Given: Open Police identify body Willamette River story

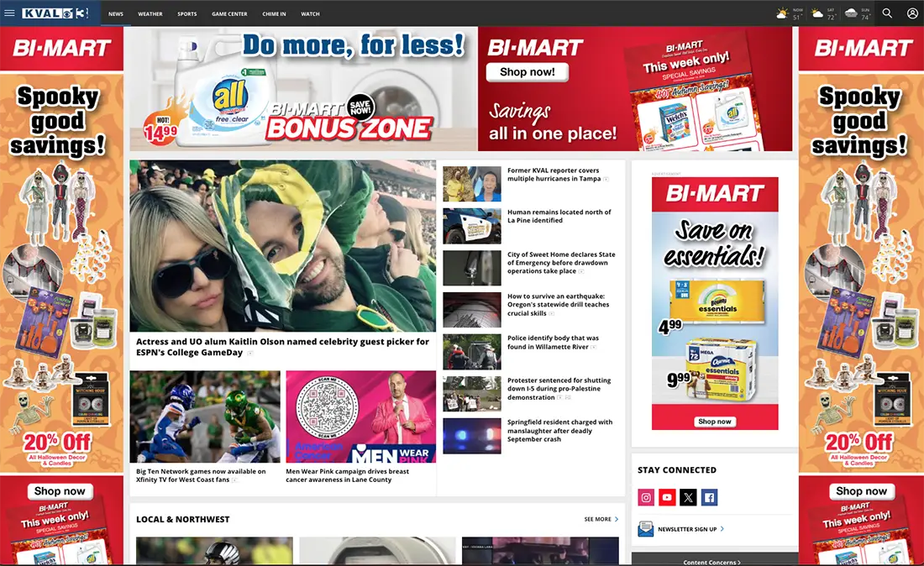Looking at the screenshot, I should (x=553, y=342).
